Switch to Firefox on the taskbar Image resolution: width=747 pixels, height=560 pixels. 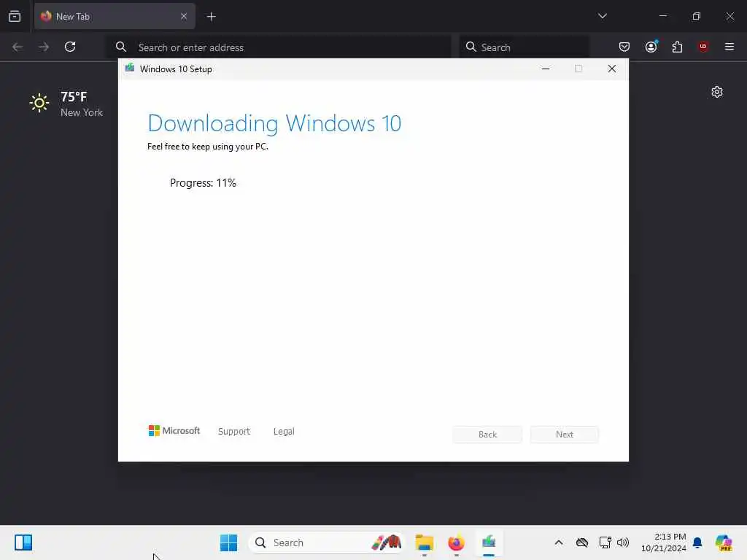456,542
